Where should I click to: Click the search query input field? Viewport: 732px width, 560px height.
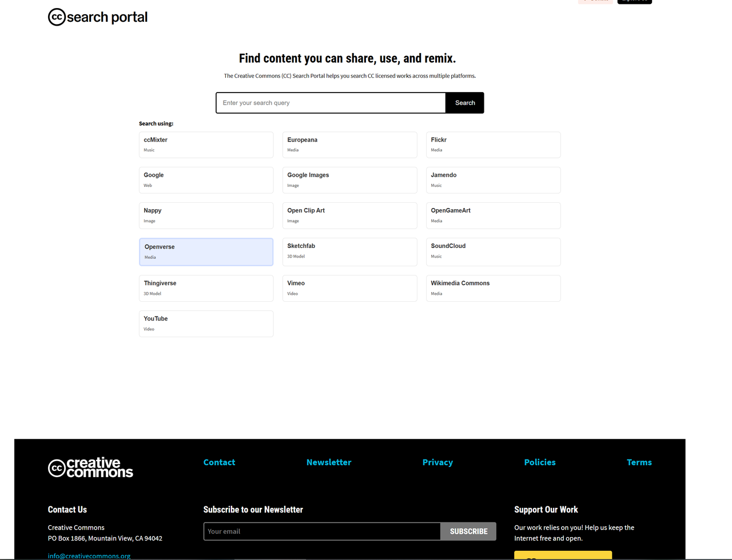[331, 103]
